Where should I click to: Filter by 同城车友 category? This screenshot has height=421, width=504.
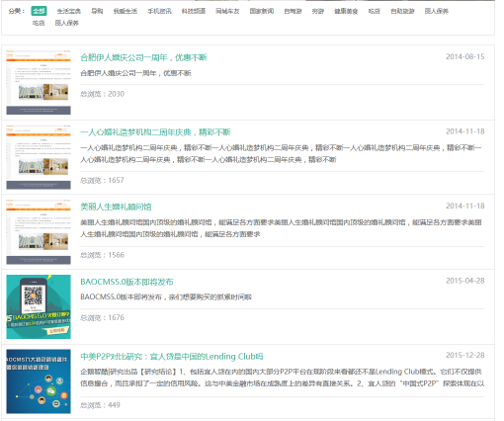point(227,11)
